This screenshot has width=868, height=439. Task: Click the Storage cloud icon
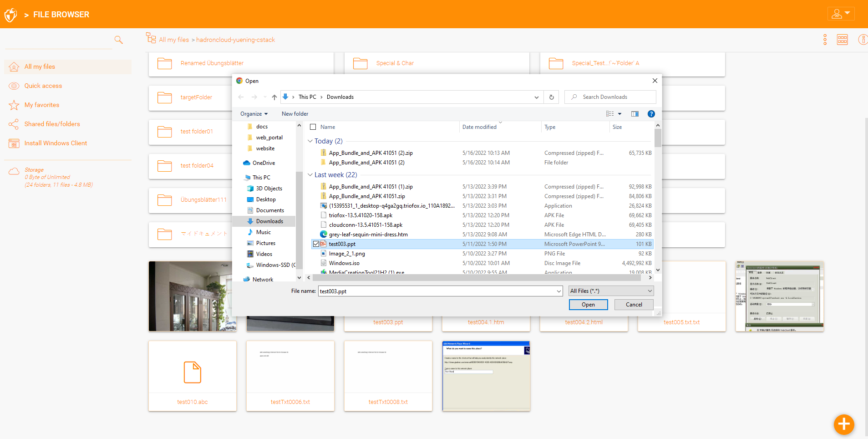[x=14, y=171]
